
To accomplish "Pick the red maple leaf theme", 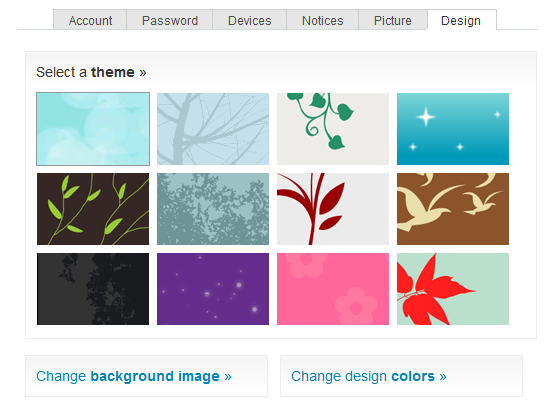I will [x=453, y=289].
